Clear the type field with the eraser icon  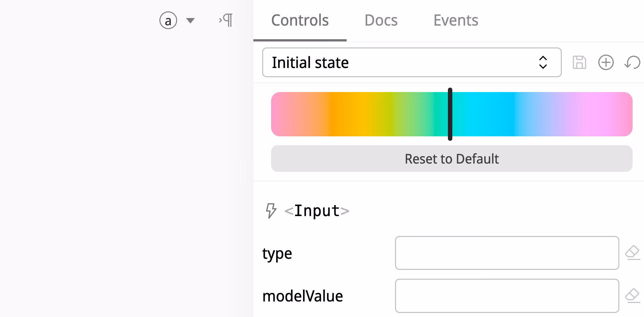coord(633,253)
